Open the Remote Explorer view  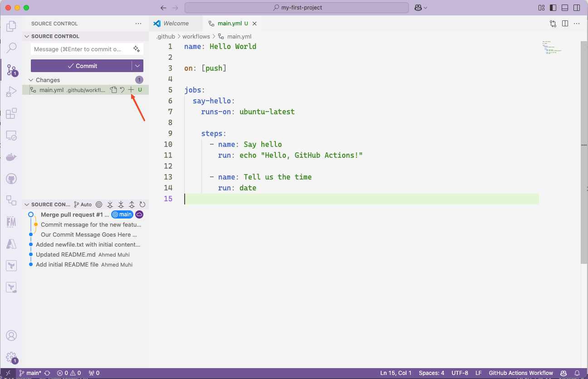pyautogui.click(x=11, y=135)
